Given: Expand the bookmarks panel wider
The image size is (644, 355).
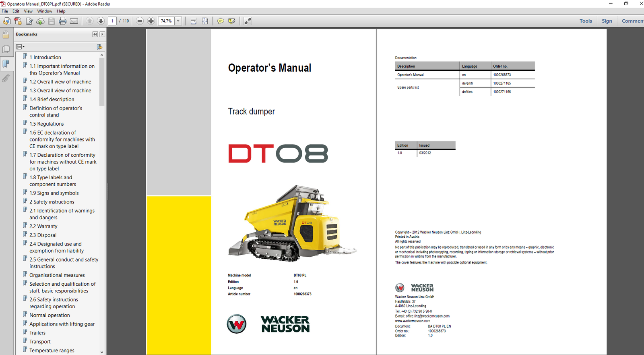Looking at the screenshot, I should (x=102, y=34).
